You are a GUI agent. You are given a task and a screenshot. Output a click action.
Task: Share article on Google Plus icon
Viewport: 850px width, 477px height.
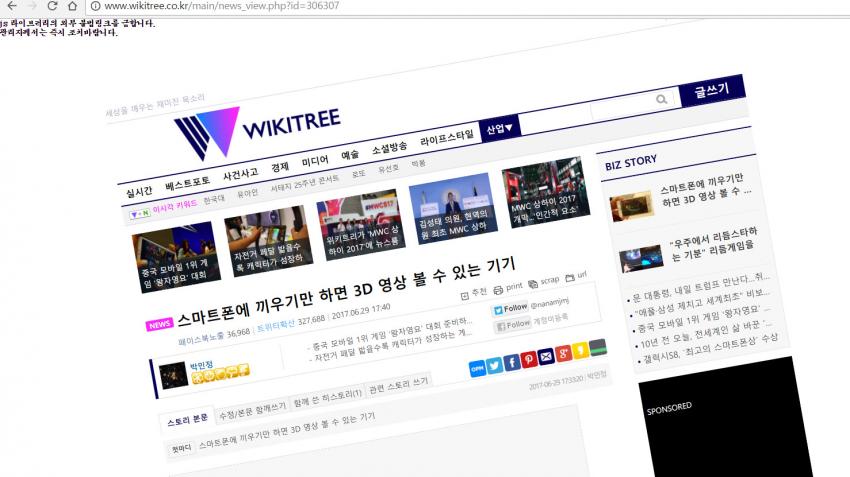coord(564,353)
